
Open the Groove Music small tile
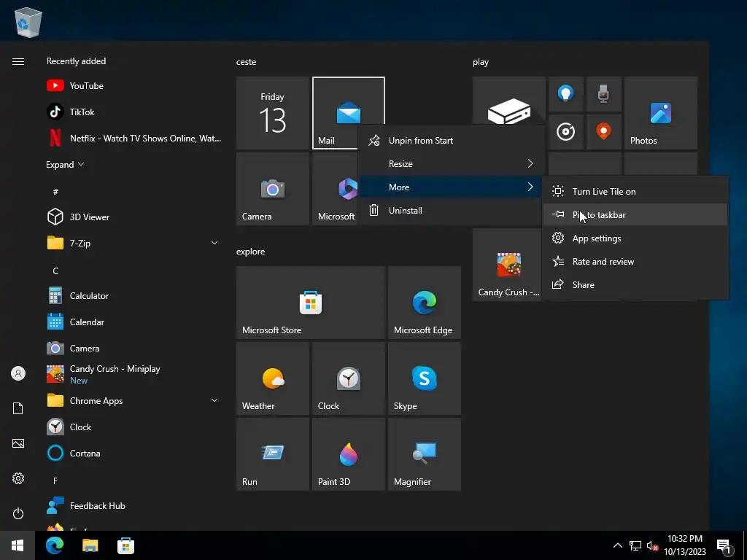565,132
